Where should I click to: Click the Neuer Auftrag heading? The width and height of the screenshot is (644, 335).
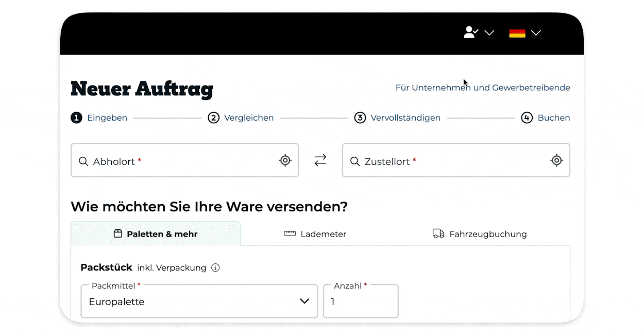click(x=142, y=89)
